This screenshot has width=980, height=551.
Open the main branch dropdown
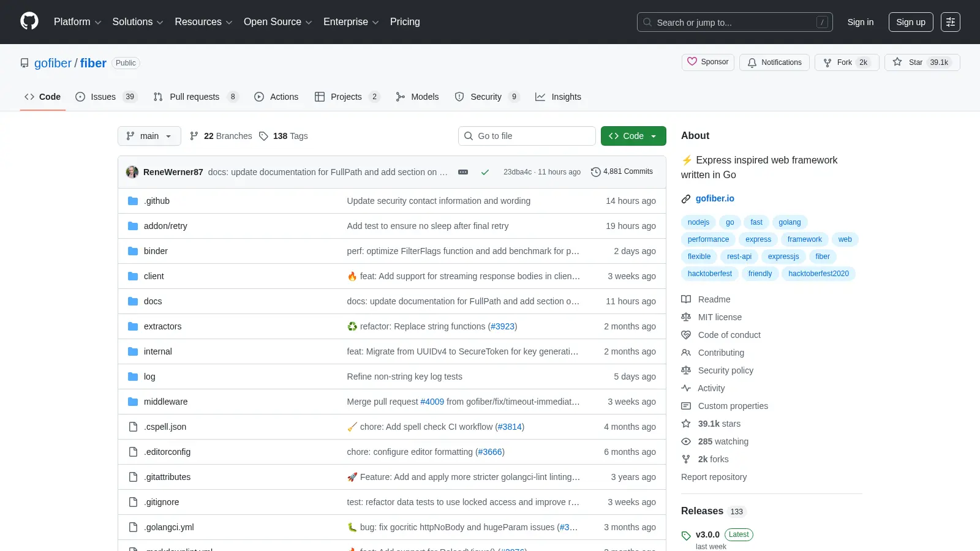pos(149,136)
